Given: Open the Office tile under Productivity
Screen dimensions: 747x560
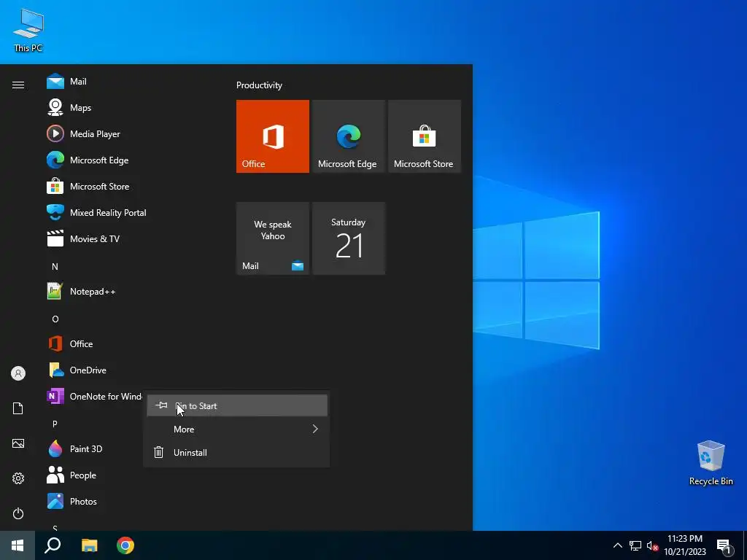Looking at the screenshot, I should click(x=273, y=136).
